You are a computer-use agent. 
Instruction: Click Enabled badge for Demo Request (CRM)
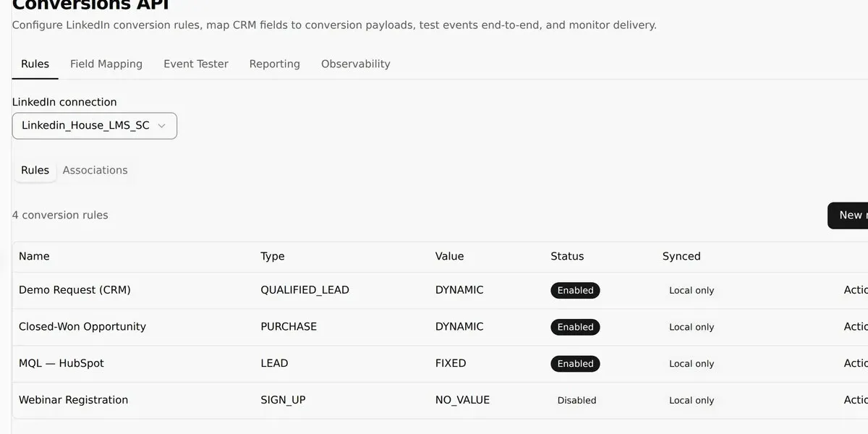tap(575, 290)
